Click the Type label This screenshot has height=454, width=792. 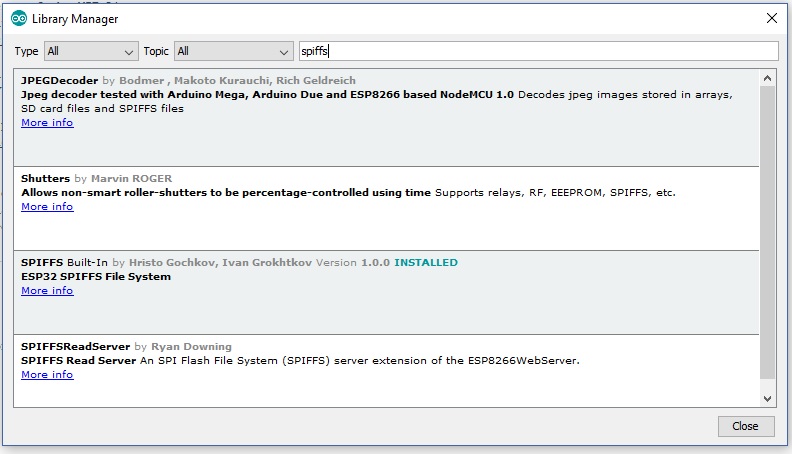[x=26, y=51]
